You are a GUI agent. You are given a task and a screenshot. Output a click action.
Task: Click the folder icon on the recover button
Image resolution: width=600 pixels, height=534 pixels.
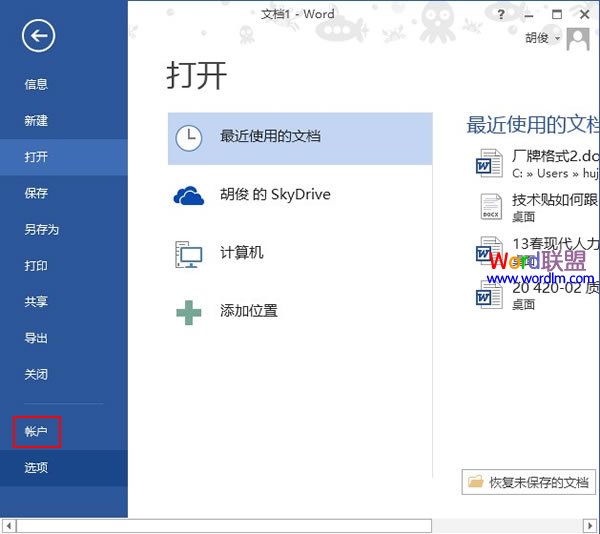coord(476,481)
